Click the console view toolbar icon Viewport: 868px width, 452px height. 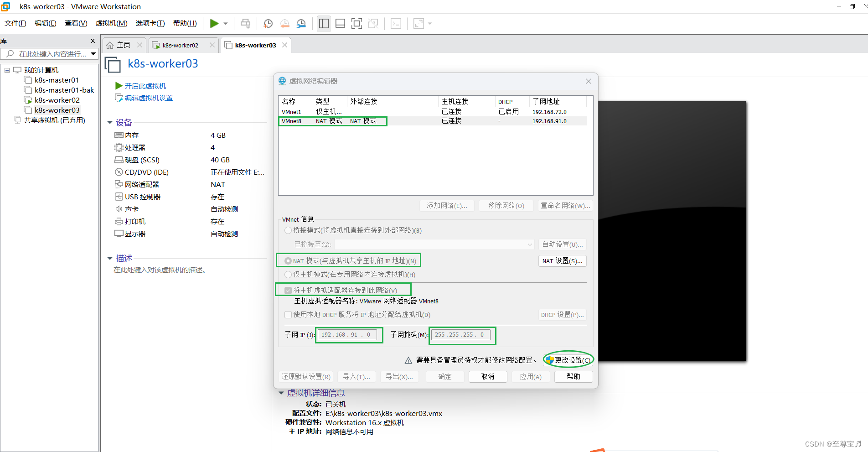click(396, 23)
